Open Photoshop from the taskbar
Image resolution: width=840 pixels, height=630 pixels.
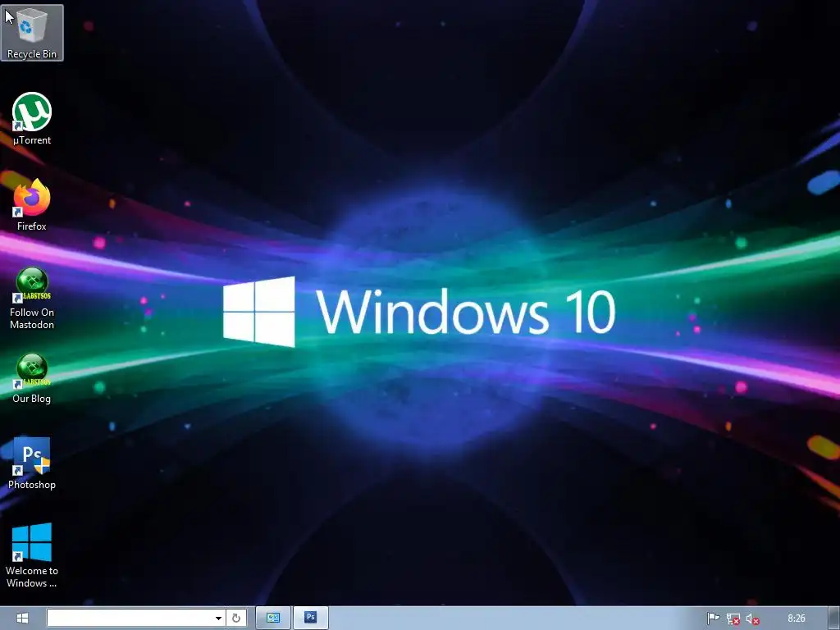click(x=311, y=618)
